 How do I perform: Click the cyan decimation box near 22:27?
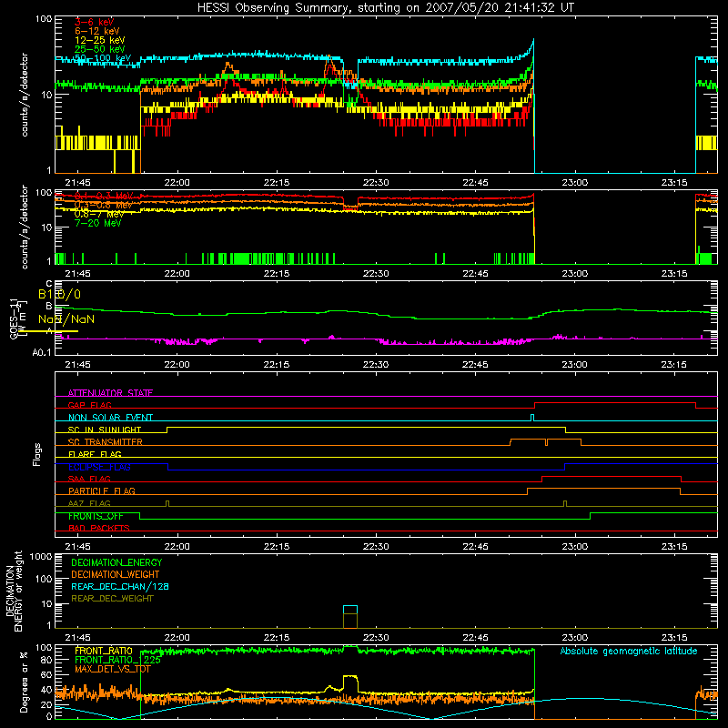[350, 610]
